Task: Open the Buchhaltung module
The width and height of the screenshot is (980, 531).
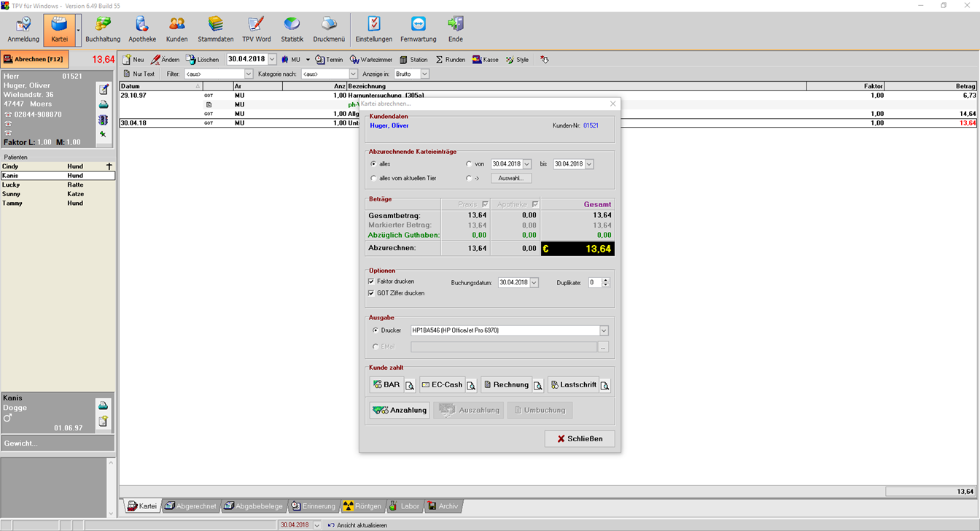Action: click(103, 29)
